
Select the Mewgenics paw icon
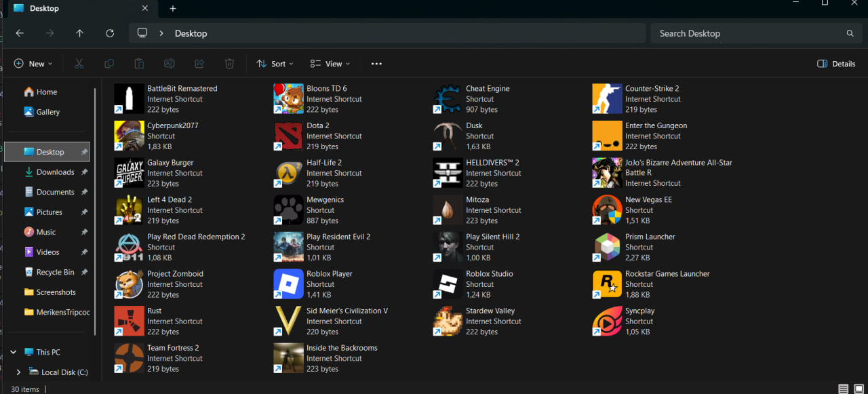pyautogui.click(x=288, y=210)
